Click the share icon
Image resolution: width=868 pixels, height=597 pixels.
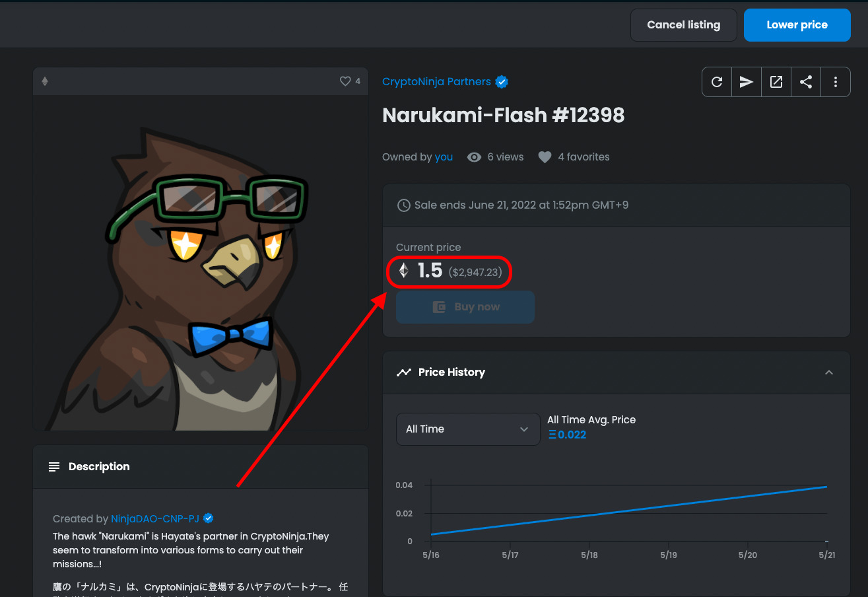(806, 82)
